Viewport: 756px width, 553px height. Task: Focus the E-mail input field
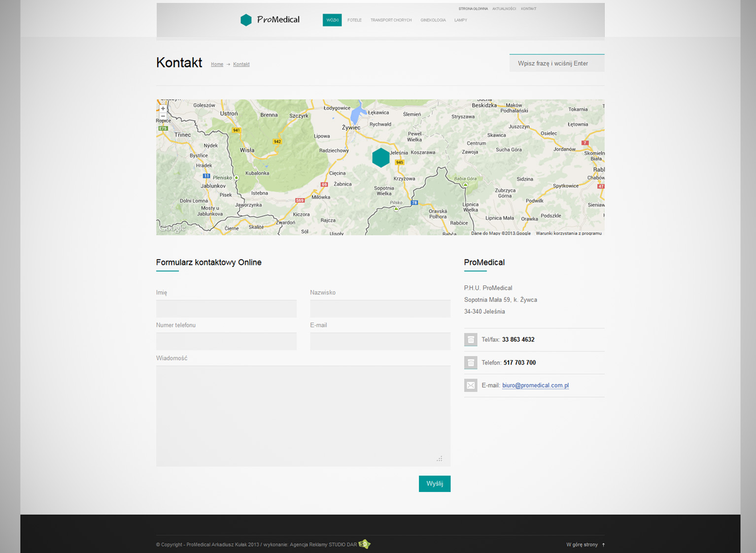click(x=380, y=341)
